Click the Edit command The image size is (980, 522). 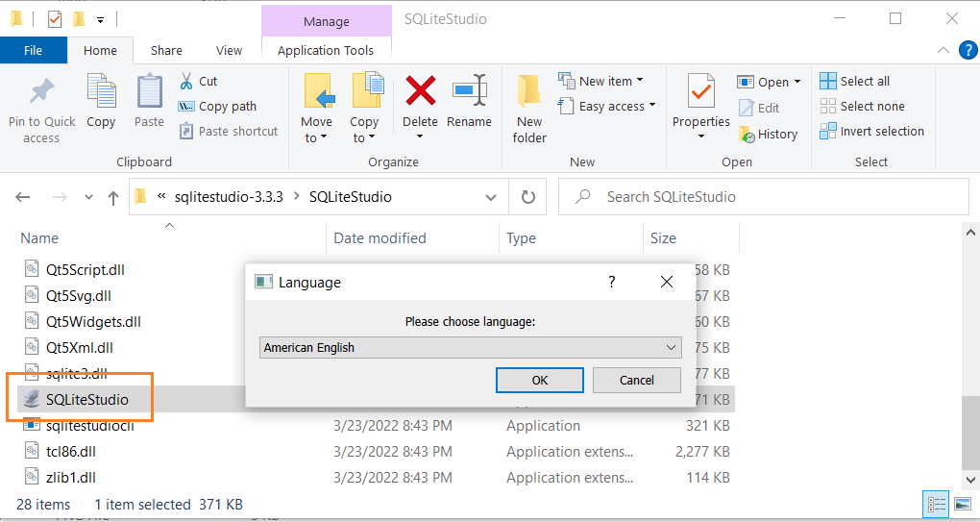coord(759,109)
